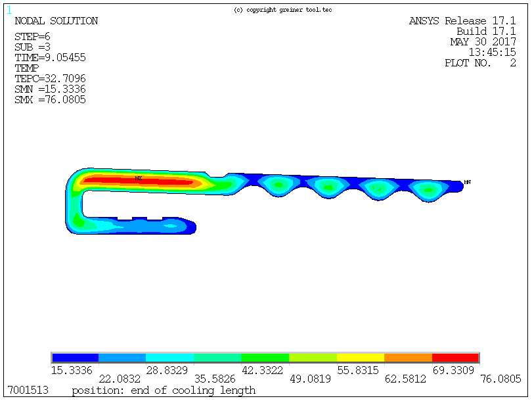Click the ANSYS Release 17.1 text
This screenshot has height=401, width=532.
[x=462, y=21]
